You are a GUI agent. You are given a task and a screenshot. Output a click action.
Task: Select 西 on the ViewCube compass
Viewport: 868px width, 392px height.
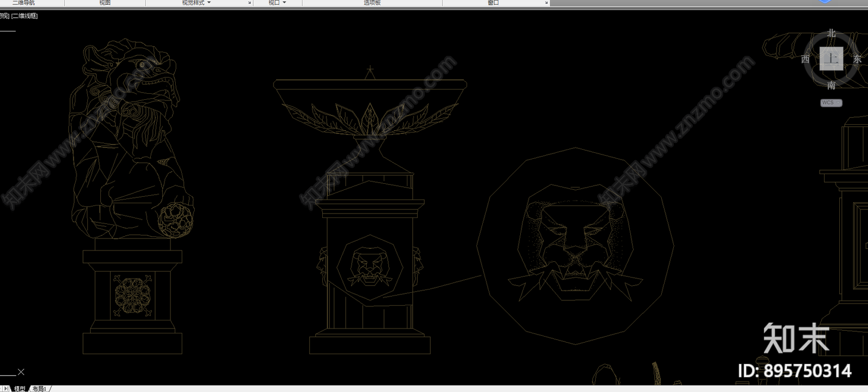point(806,59)
